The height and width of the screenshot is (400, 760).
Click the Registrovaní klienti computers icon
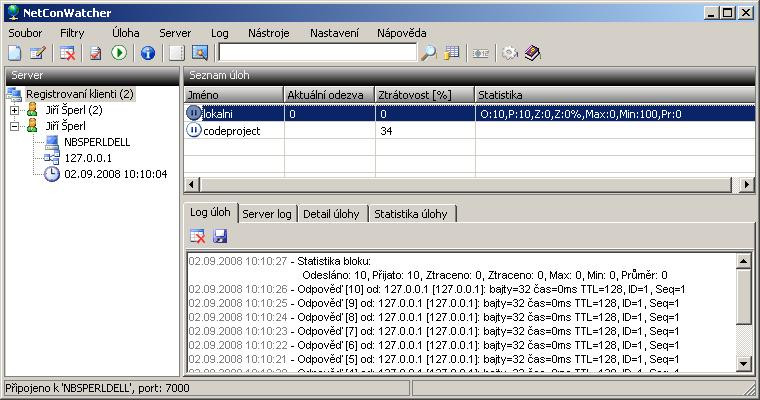[x=14, y=94]
